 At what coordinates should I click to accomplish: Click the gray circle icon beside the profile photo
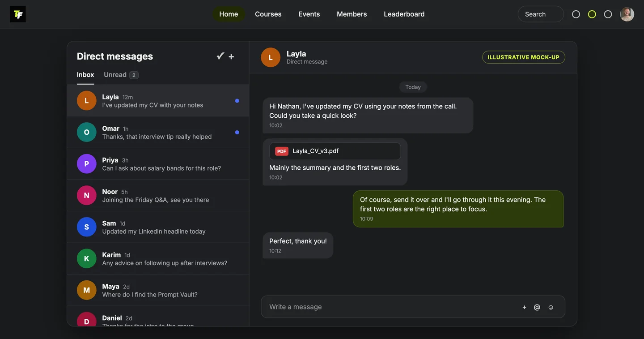608,14
